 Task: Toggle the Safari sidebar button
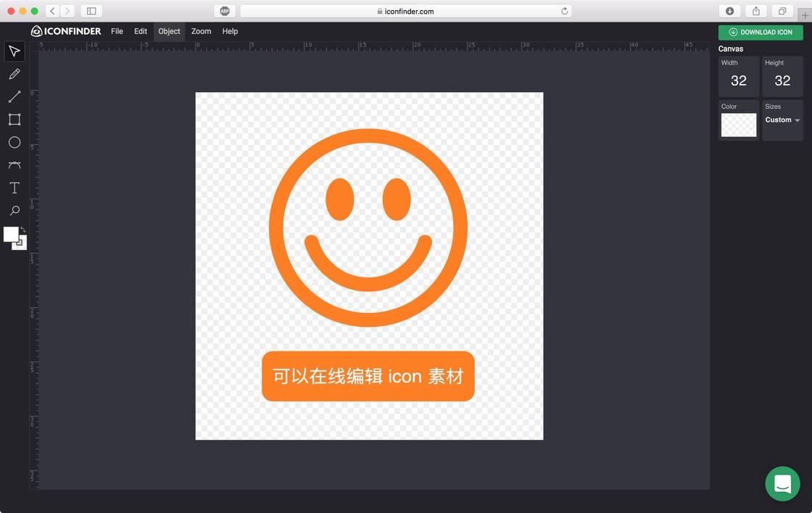91,11
